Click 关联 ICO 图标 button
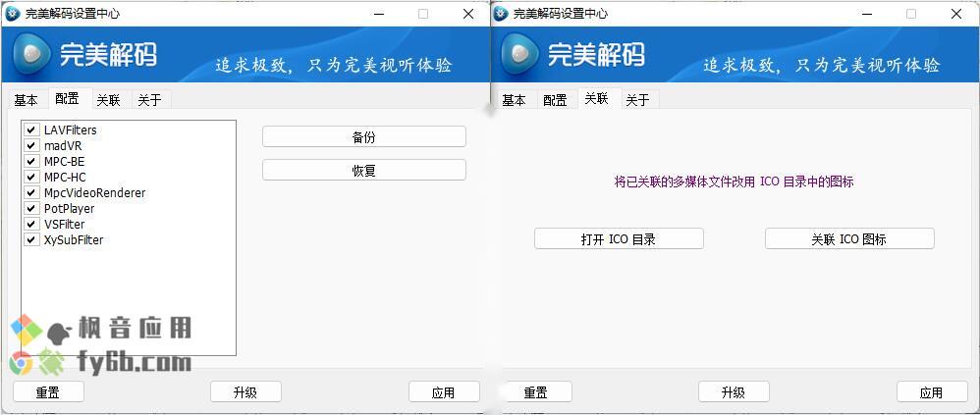 tap(849, 238)
